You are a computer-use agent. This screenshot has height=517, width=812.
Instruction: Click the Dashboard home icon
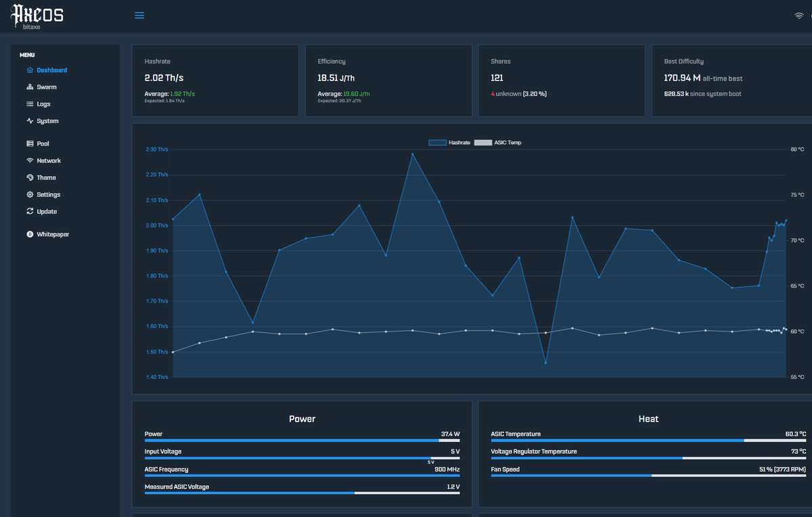coord(30,70)
